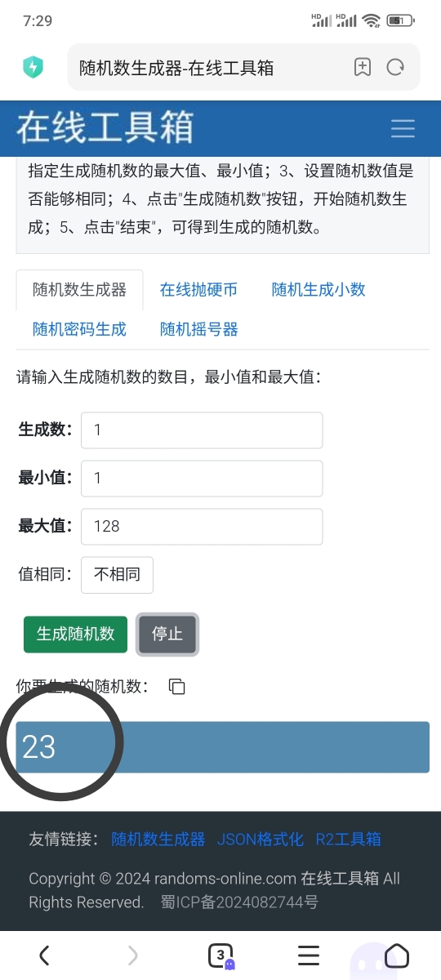441x980 pixels.
Task: Open the 随机生成小数 tab
Action: click(318, 290)
